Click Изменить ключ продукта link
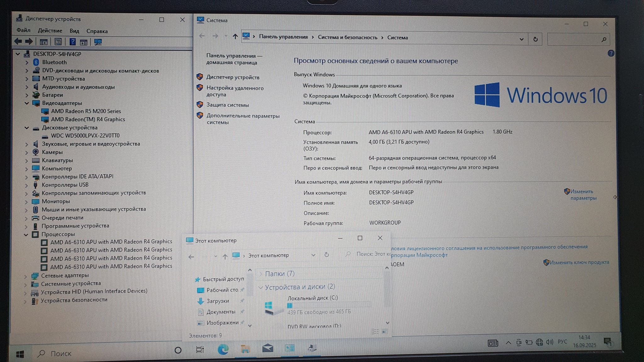 [x=579, y=262]
